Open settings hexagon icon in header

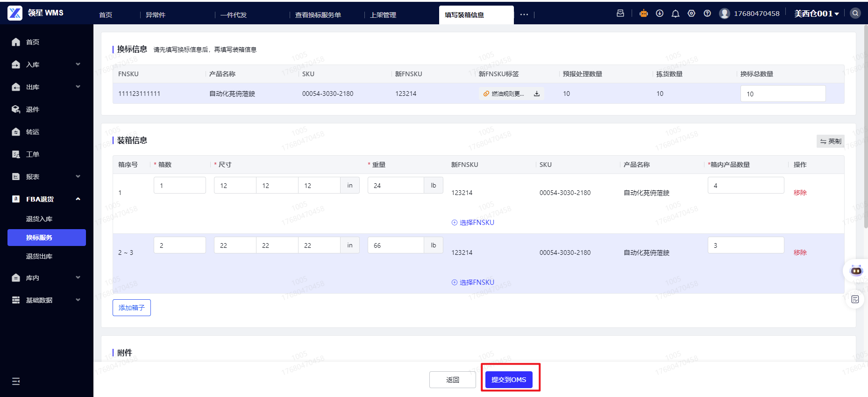[691, 14]
